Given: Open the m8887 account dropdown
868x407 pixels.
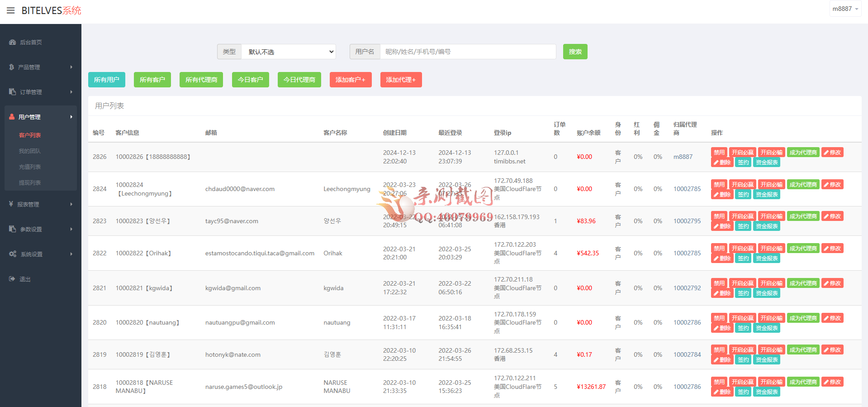Looking at the screenshot, I should point(845,9).
